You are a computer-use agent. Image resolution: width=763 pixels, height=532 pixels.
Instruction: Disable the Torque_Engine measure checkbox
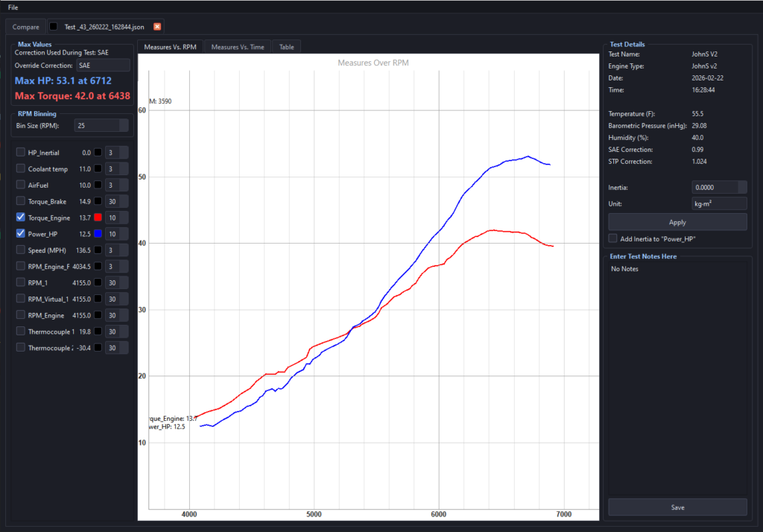click(x=20, y=217)
